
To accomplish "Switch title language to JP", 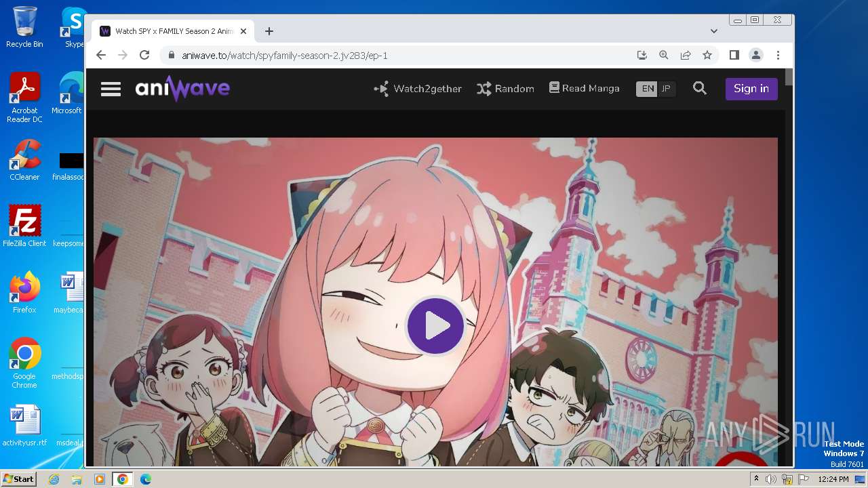I will [x=666, y=89].
